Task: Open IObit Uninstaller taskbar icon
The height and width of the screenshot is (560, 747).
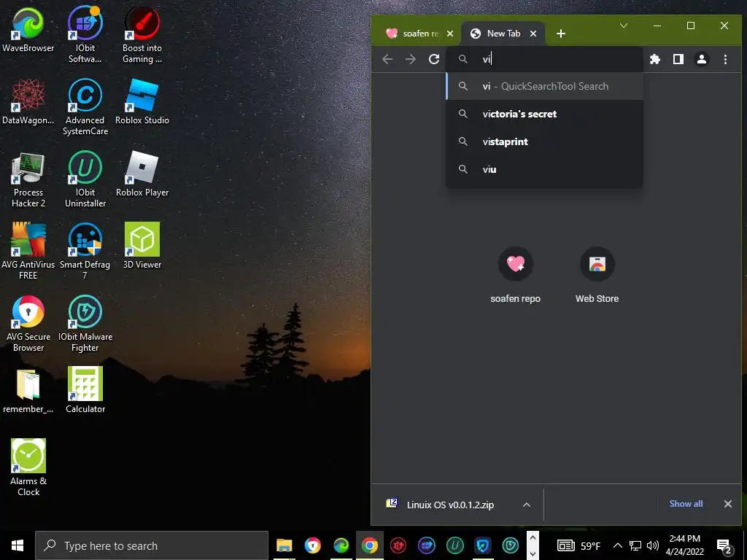Action: click(454, 545)
